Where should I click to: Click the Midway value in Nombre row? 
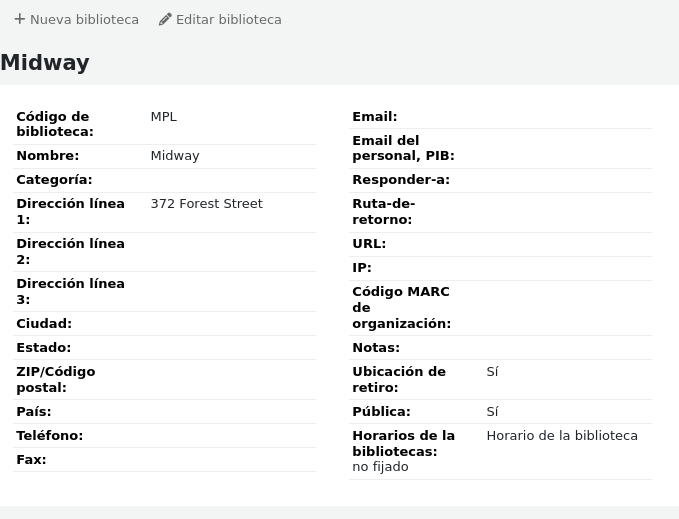tap(175, 156)
